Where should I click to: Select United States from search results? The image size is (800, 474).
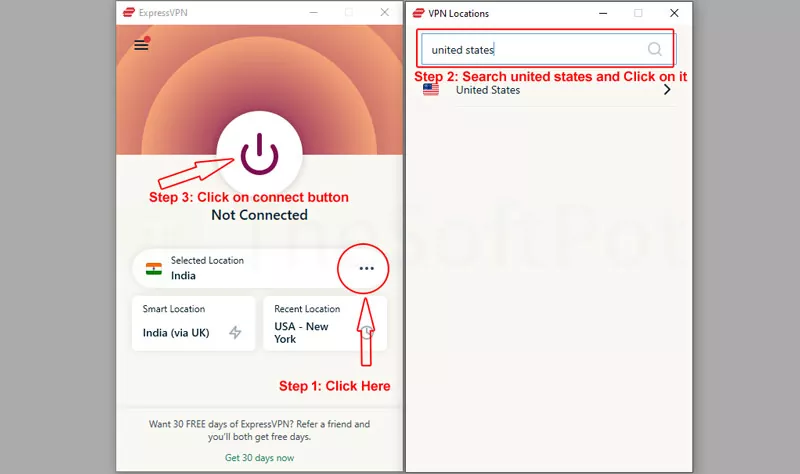[x=549, y=90]
